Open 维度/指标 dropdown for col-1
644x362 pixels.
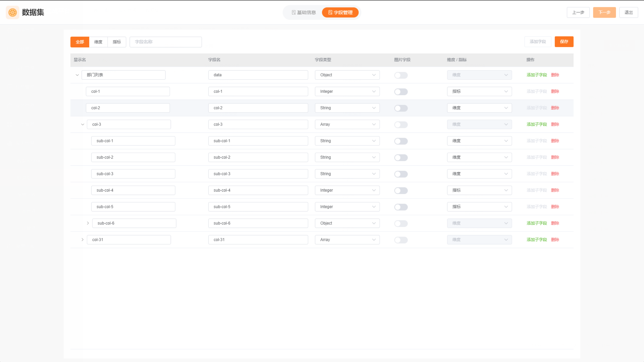pyautogui.click(x=479, y=92)
